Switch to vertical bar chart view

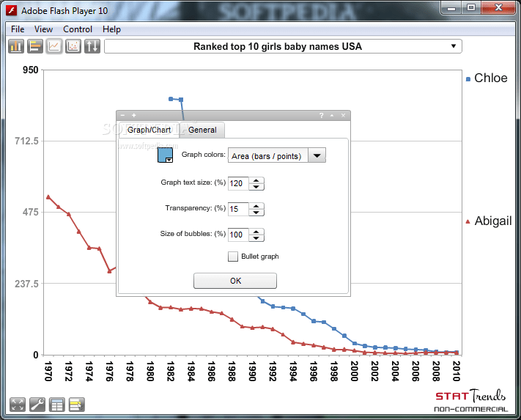pyautogui.click(x=16, y=46)
